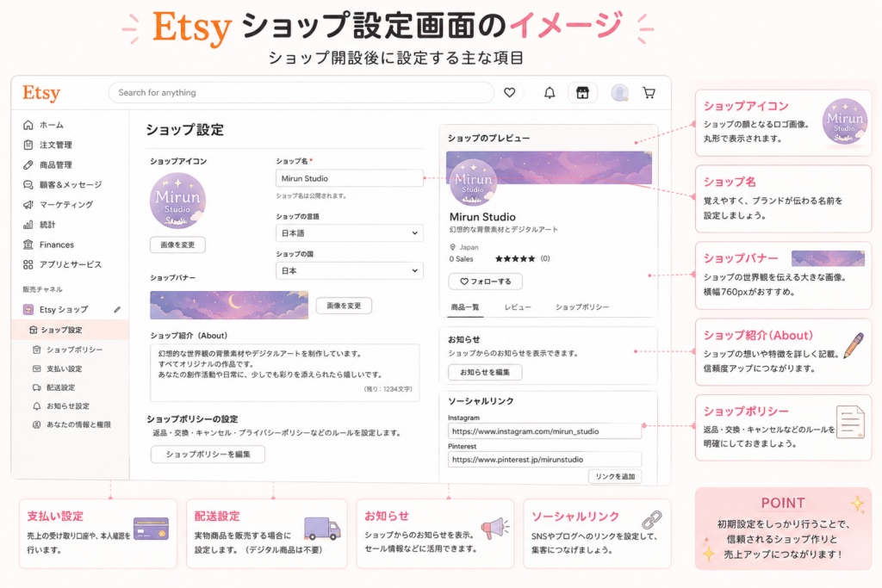
Task: Click the 配送設定 truck icon in sidebar
Action: click(36, 387)
